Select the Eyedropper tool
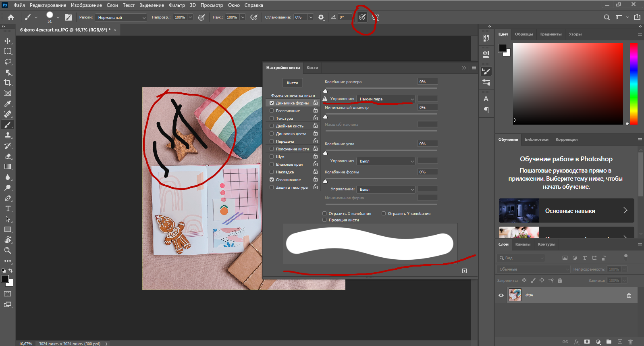The width and height of the screenshot is (644, 346). [x=8, y=104]
